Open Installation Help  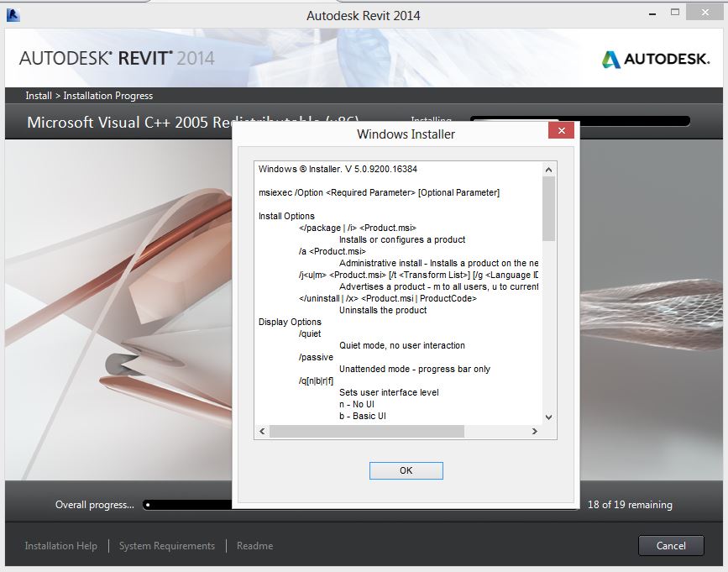point(60,545)
